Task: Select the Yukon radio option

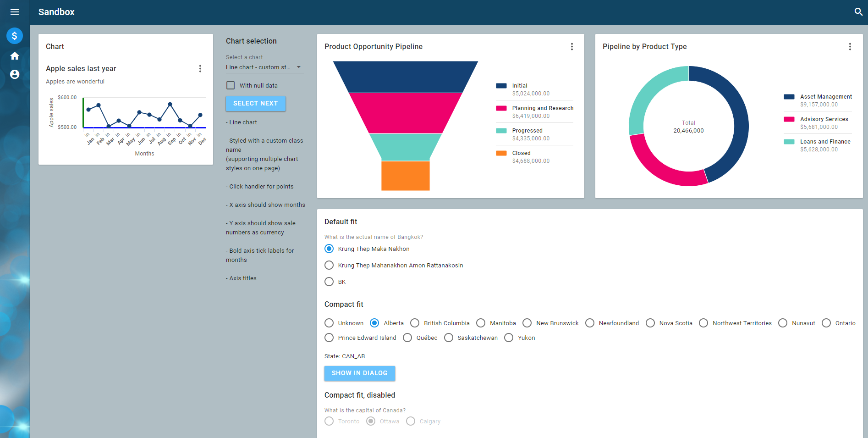Action: [x=509, y=338]
